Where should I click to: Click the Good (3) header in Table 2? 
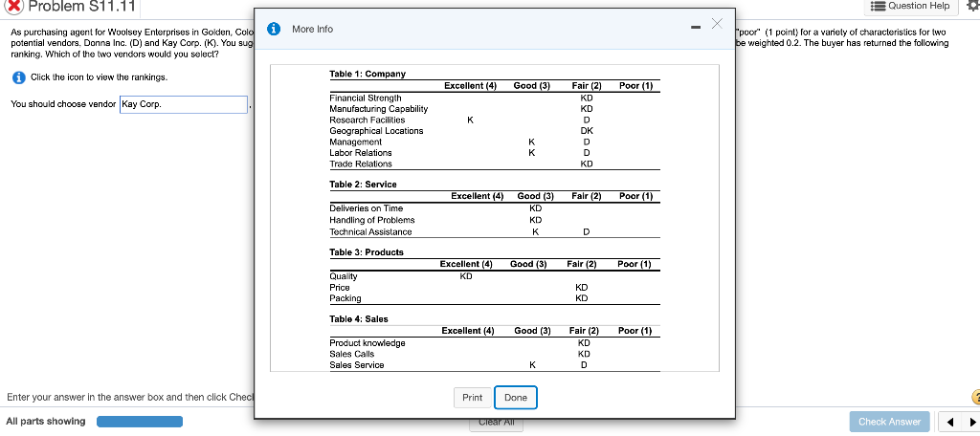pyautogui.click(x=536, y=196)
